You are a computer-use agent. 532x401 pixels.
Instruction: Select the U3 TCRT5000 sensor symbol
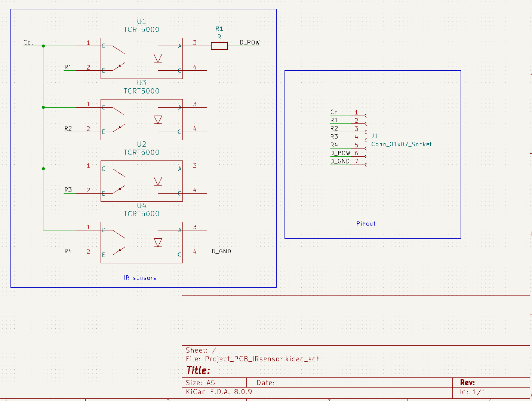pos(141,119)
